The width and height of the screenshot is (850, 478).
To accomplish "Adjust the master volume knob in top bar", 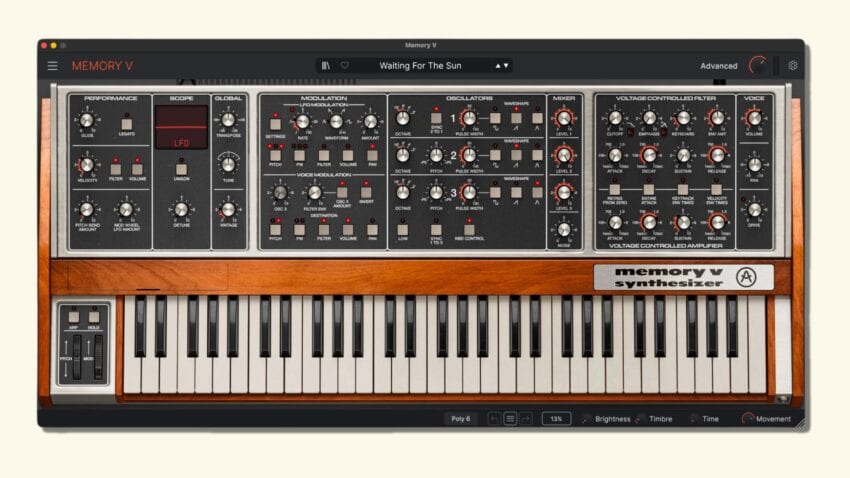I will pos(758,66).
